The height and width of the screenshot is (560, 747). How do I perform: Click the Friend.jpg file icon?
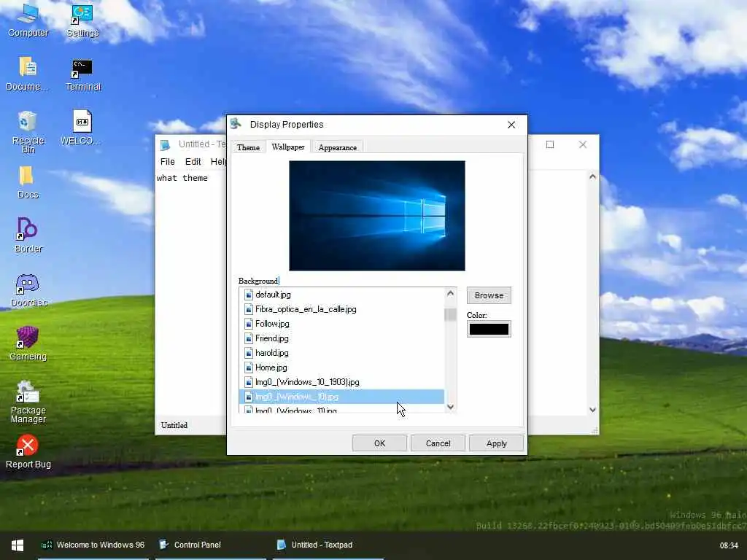point(248,338)
